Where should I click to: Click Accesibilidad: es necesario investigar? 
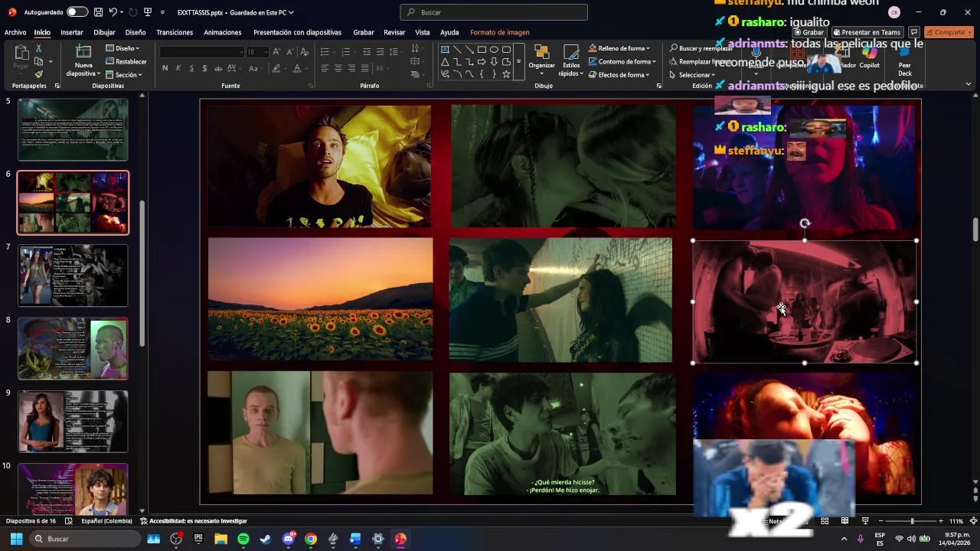pos(194,521)
